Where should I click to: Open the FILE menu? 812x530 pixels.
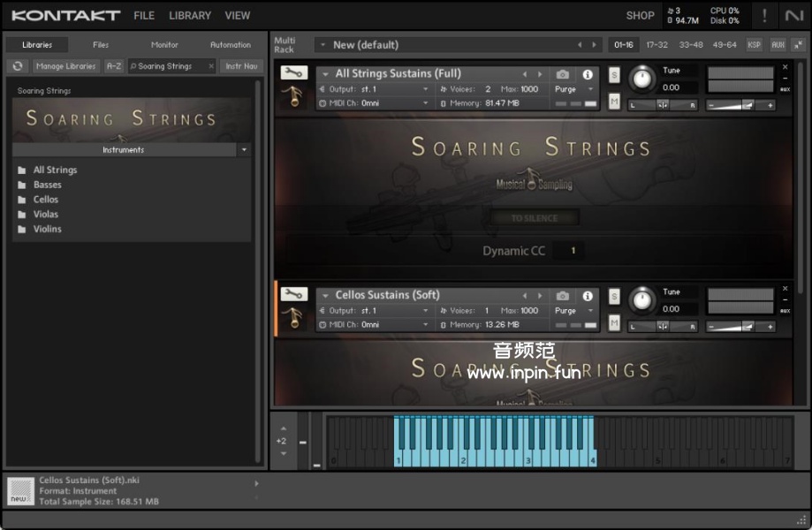coord(144,16)
